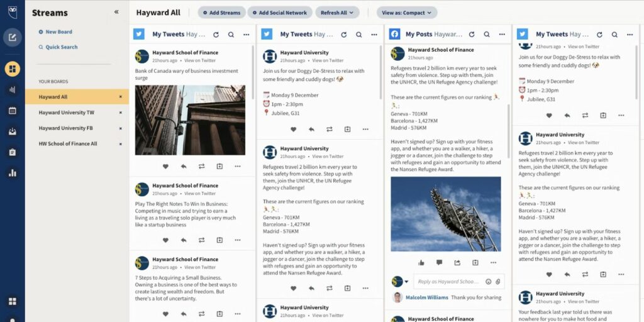Open more actions on Bank of Canada tweet

tap(238, 166)
